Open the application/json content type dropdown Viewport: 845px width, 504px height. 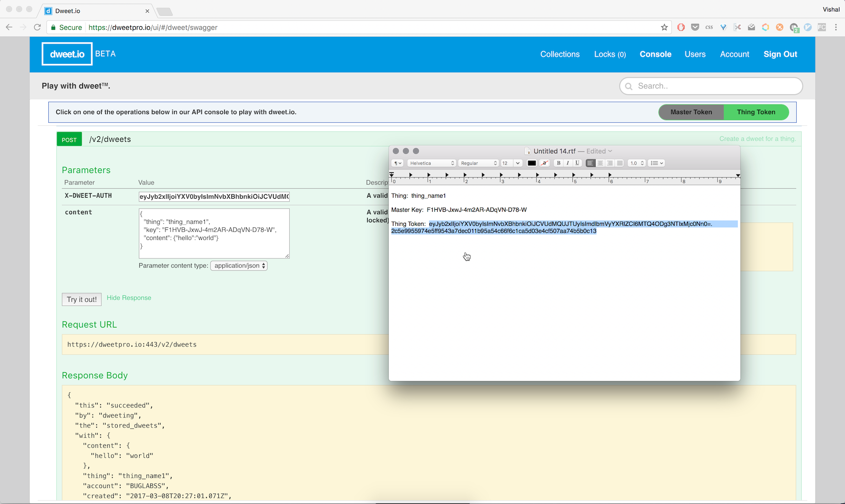click(239, 266)
